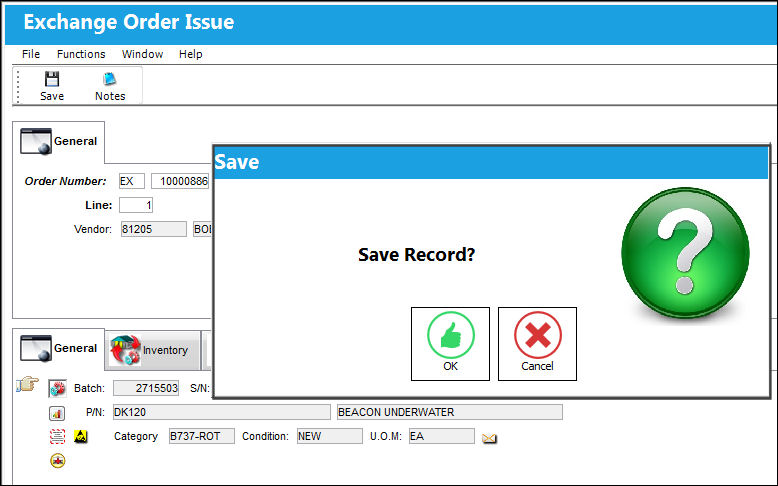778x486 pixels.
Task: Click the Order Number type field EX
Action: [131, 181]
